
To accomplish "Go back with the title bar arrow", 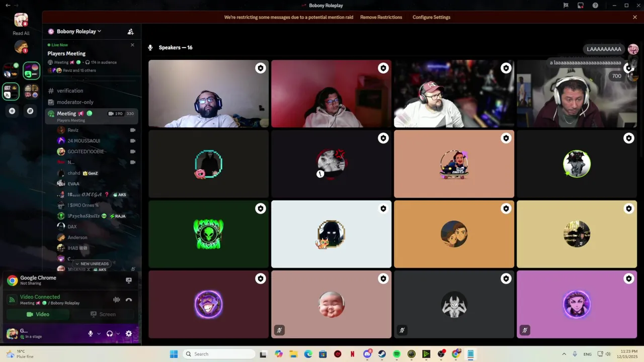I will click(x=8, y=6).
